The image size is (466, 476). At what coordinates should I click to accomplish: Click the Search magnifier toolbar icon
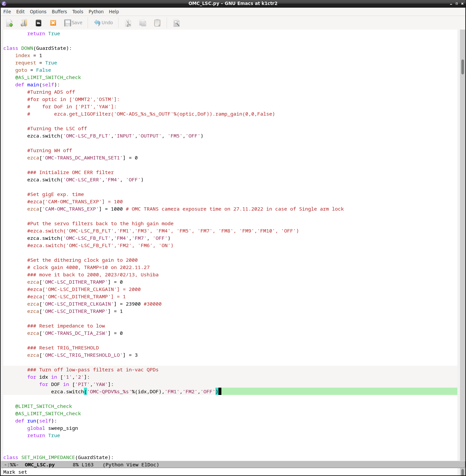pyautogui.click(x=177, y=23)
